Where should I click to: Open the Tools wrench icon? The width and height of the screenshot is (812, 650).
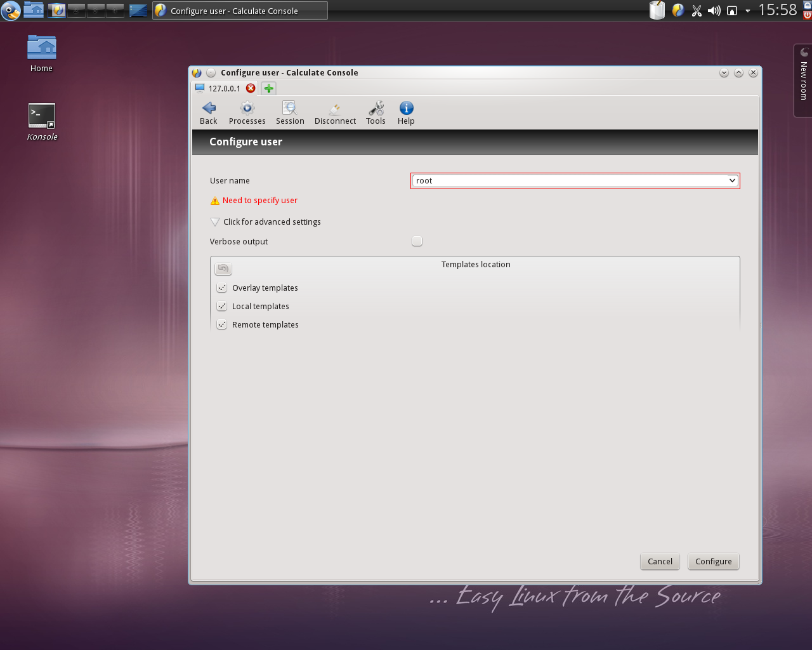point(376,113)
